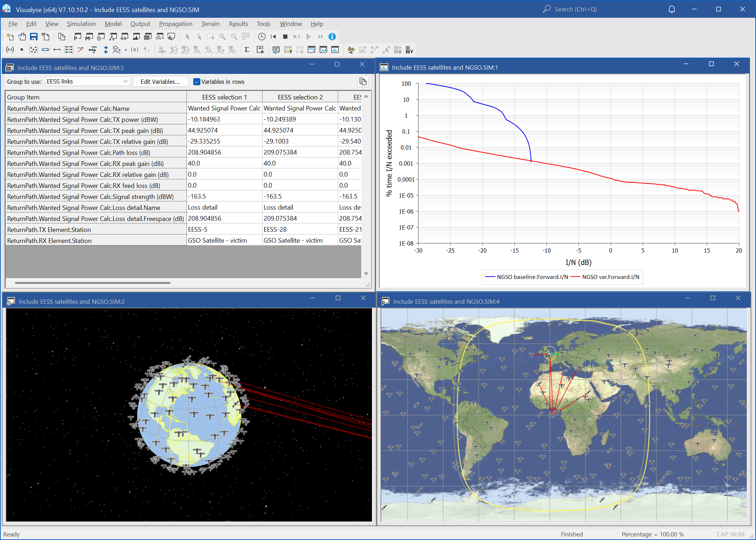Click the link group icon
The width and height of the screenshot is (756, 540).
(x=69, y=50)
